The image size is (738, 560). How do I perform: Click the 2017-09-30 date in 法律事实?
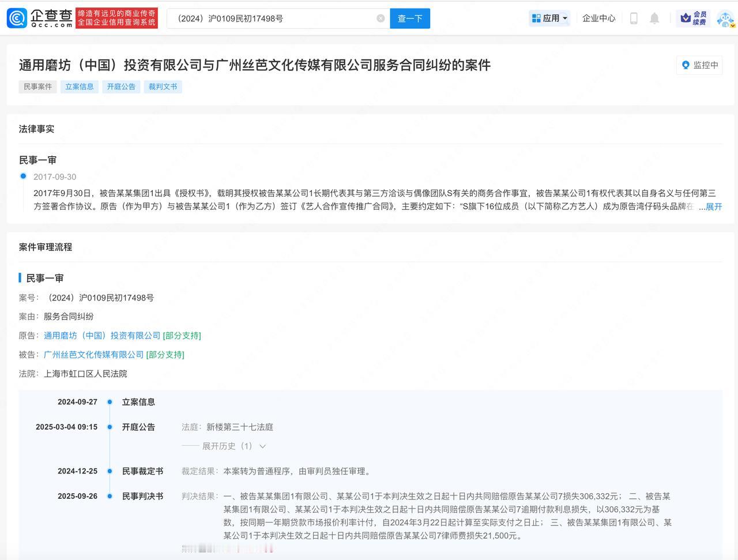coord(55,177)
